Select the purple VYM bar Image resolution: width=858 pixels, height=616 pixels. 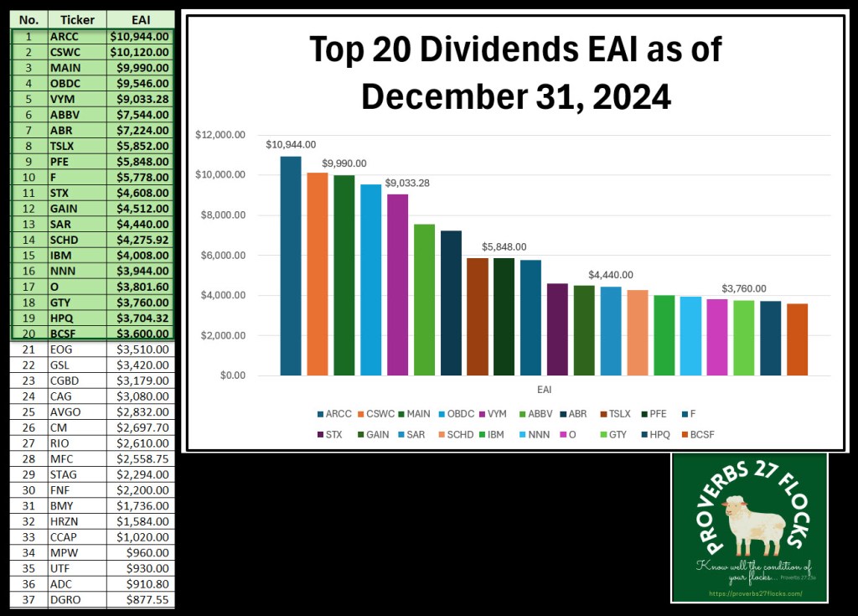click(398, 285)
